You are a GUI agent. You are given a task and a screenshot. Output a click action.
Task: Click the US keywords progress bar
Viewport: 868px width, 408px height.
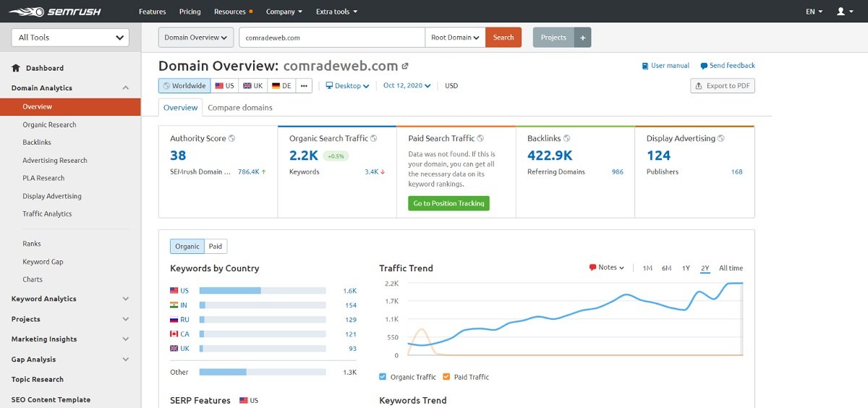pos(263,291)
